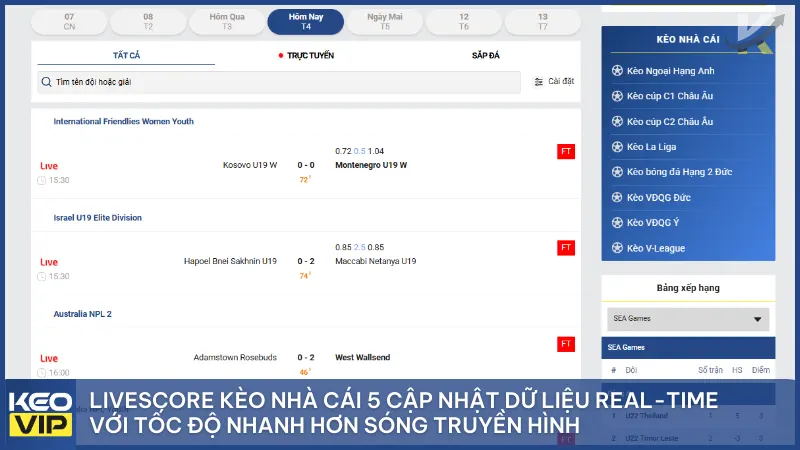Click FT badge on Adamstown Rosebuds match

click(566, 344)
